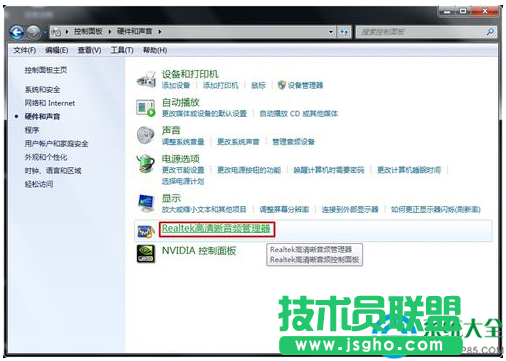Open 自动播放 heading link
506x361 pixels.
[180, 102]
